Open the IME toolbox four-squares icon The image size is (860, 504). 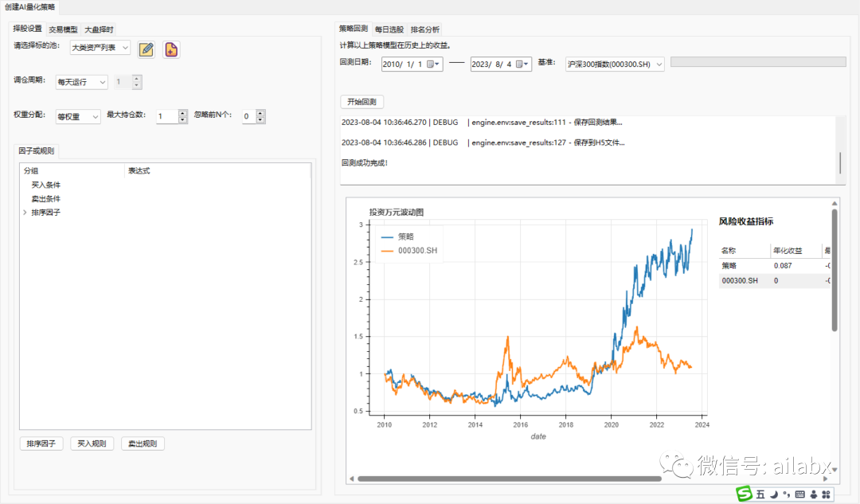pos(826,494)
